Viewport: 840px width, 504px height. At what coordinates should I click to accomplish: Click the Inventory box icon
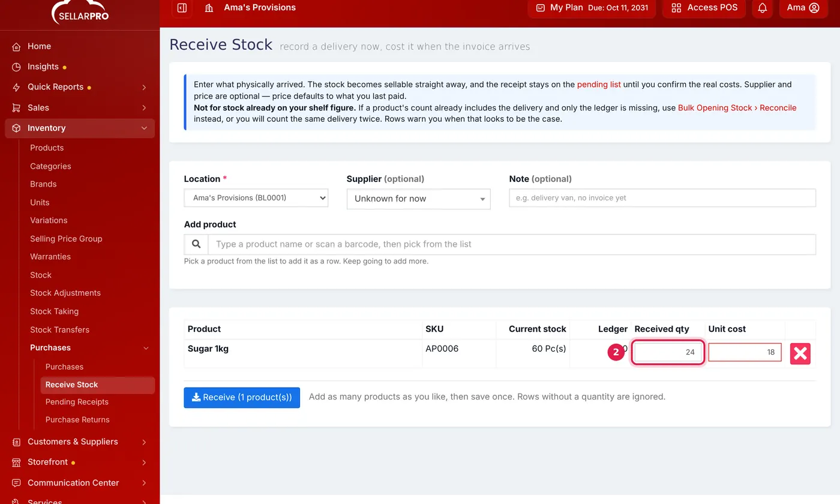pos(16,128)
